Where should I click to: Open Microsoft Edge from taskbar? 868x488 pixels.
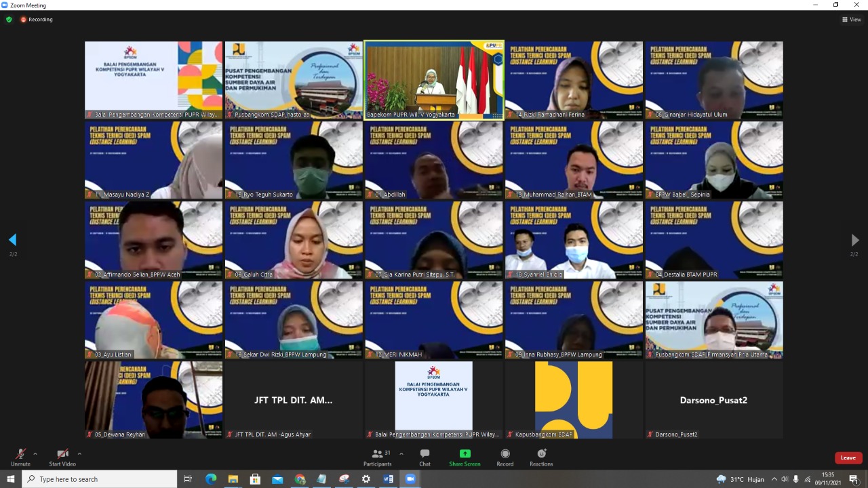click(211, 479)
